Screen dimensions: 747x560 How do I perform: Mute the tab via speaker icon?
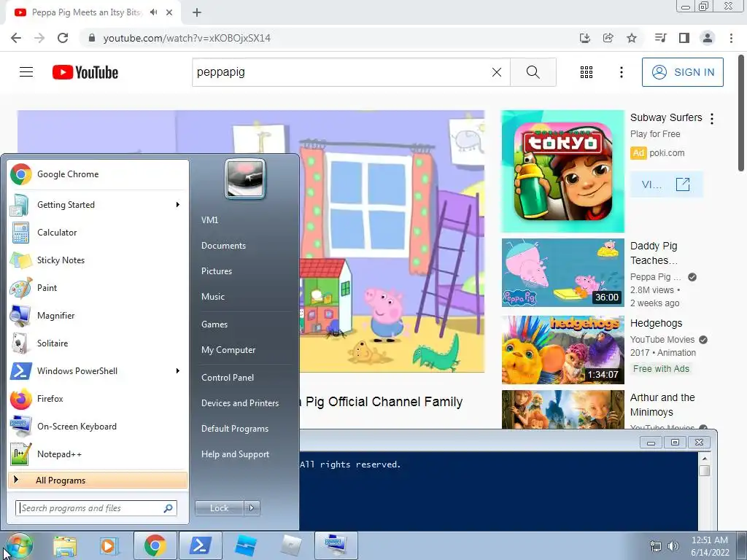[153, 12]
